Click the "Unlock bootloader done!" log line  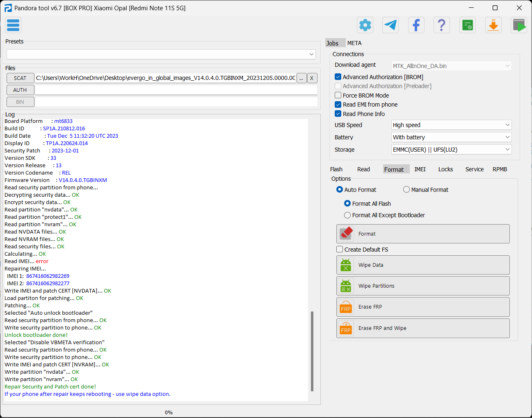click(36, 335)
